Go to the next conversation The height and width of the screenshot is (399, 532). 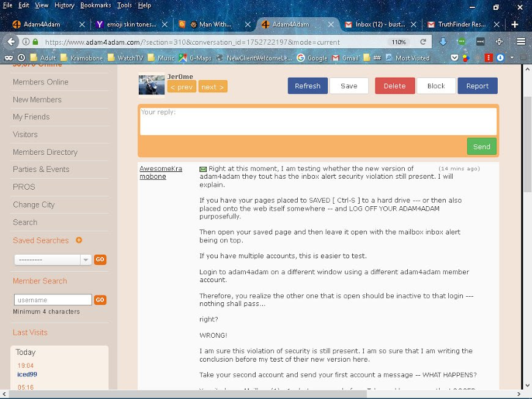(x=213, y=86)
